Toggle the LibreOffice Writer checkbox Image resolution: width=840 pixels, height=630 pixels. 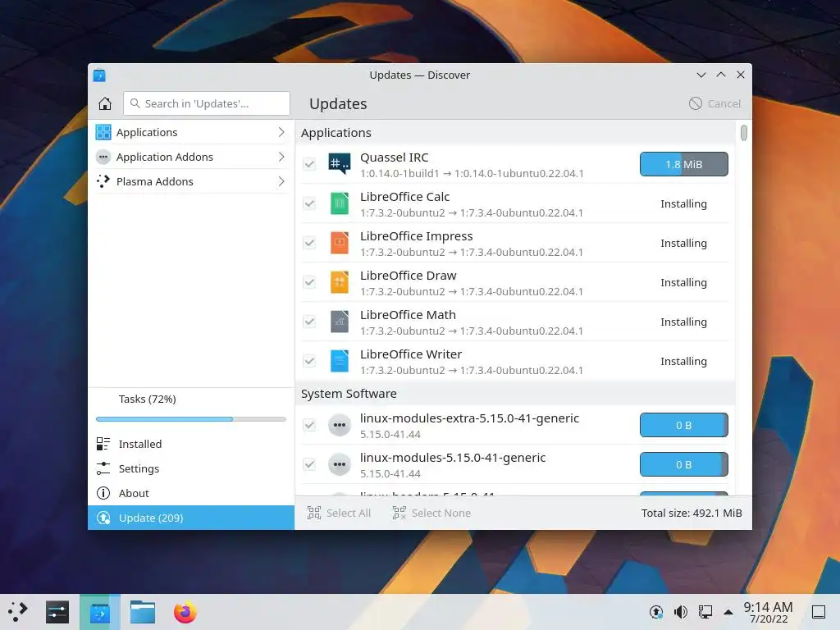tap(309, 361)
